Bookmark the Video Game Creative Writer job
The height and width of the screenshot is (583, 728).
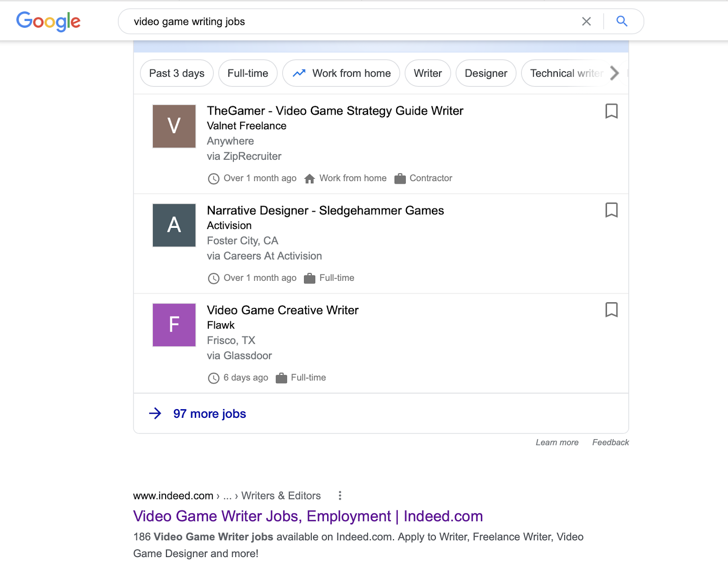[x=612, y=310]
